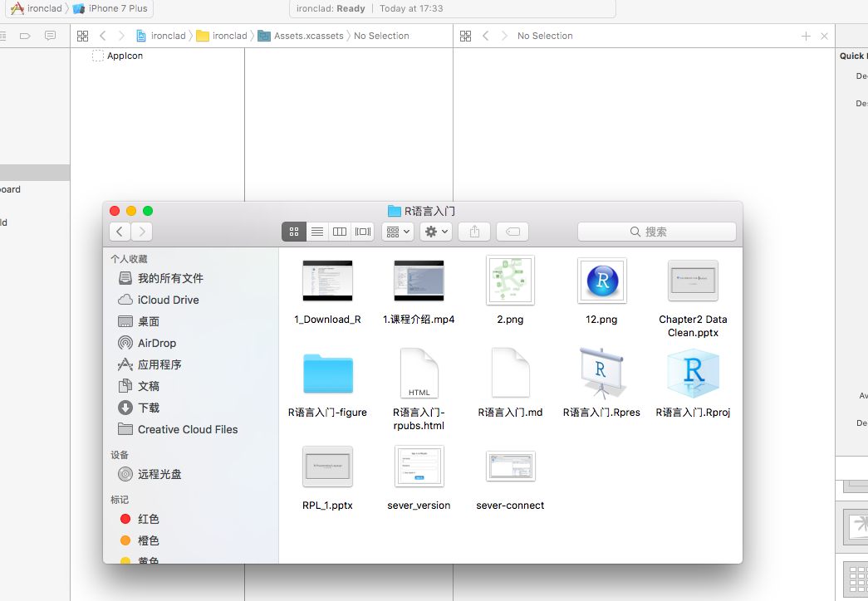Select the 12.png R logo file
The height and width of the screenshot is (601, 868).
point(601,281)
